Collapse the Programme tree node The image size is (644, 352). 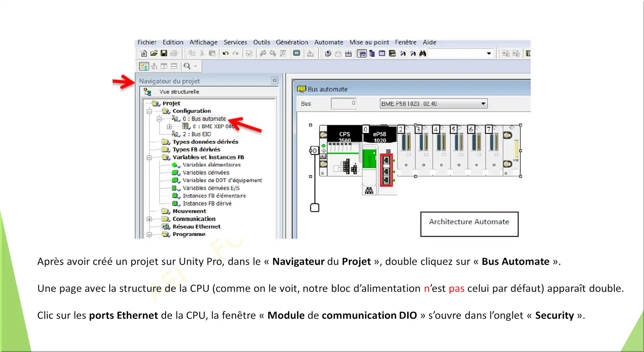149,235
